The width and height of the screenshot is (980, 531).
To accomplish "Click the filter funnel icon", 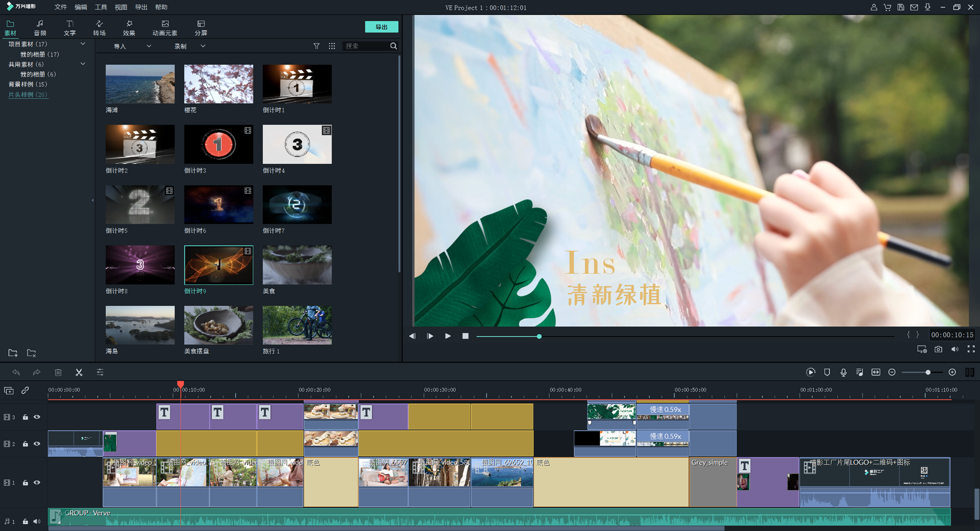I will (316, 46).
